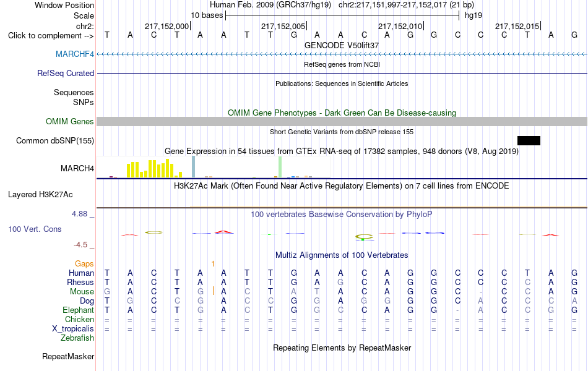The image size is (588, 371).
Task: Click the 217,152,000 position marker
Action: [x=167, y=26]
